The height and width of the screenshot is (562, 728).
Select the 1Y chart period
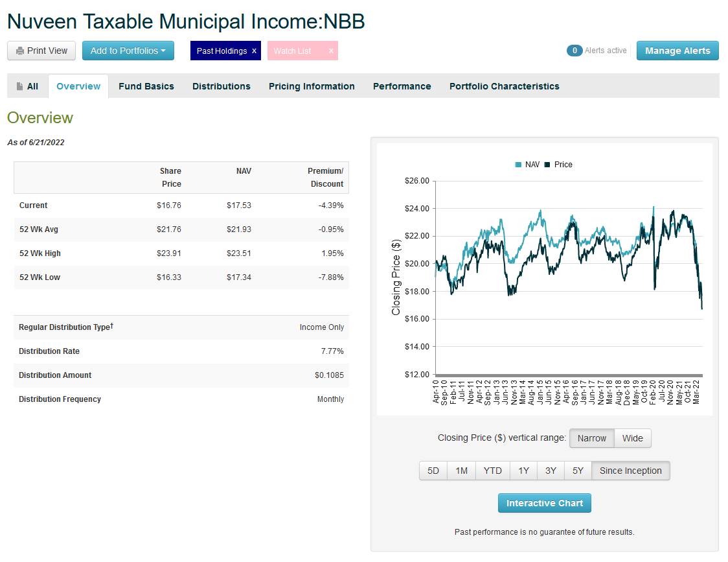click(x=524, y=471)
